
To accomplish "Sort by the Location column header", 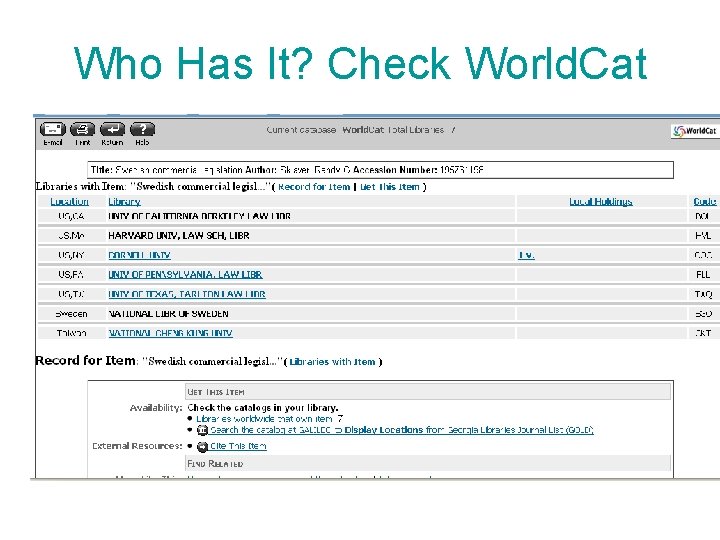I will (x=69, y=202).
